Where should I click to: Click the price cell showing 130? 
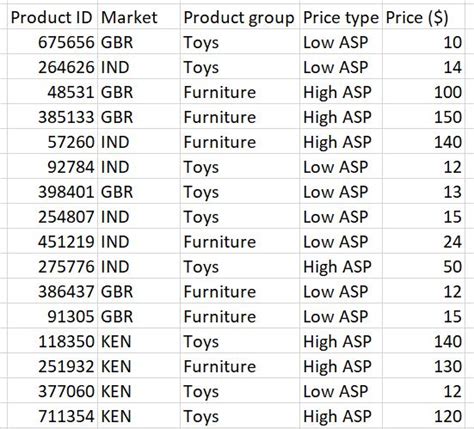(423, 366)
